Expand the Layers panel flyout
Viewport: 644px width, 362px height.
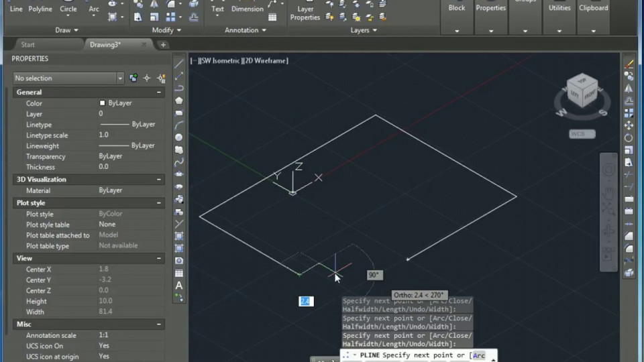[x=364, y=30]
